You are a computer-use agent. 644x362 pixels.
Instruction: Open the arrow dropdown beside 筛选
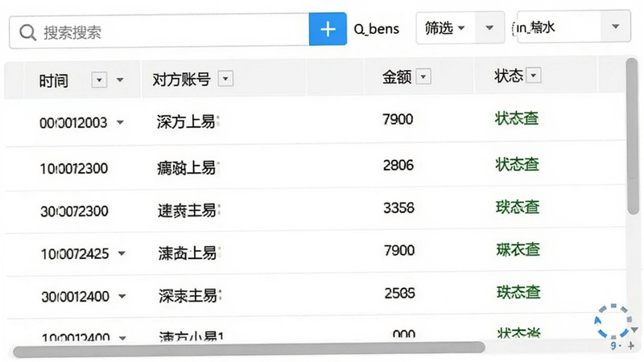(x=489, y=28)
